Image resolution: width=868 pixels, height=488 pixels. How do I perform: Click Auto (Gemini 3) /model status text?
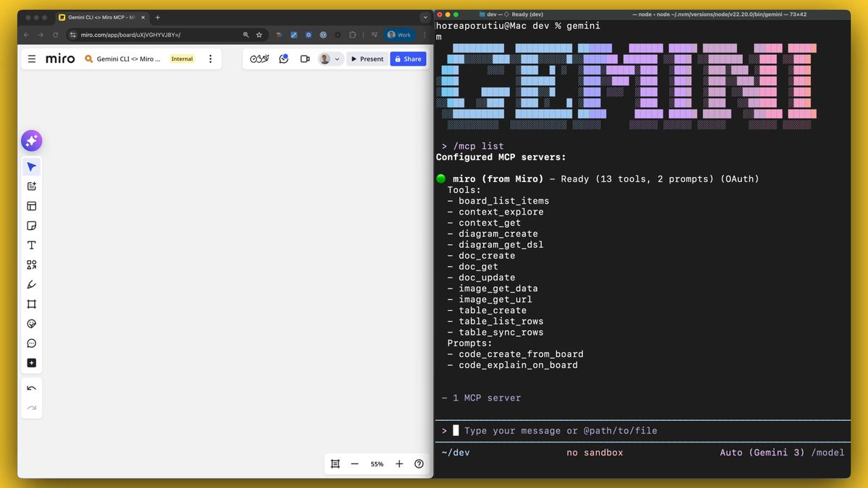click(x=782, y=453)
